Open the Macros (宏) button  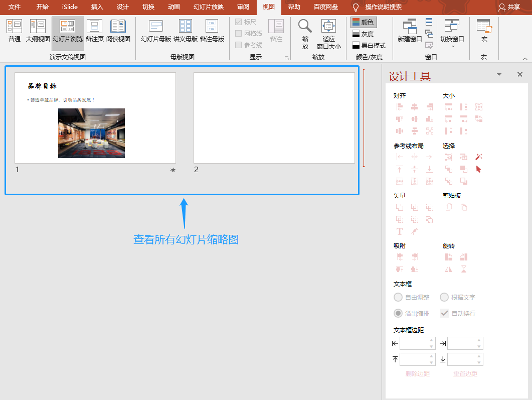pyautogui.click(x=484, y=31)
